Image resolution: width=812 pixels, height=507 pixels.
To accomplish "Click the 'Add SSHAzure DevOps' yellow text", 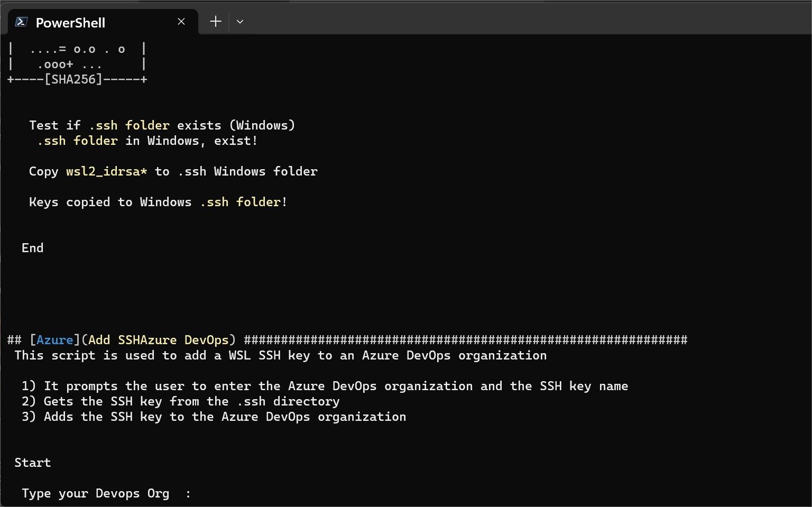I will (159, 340).
